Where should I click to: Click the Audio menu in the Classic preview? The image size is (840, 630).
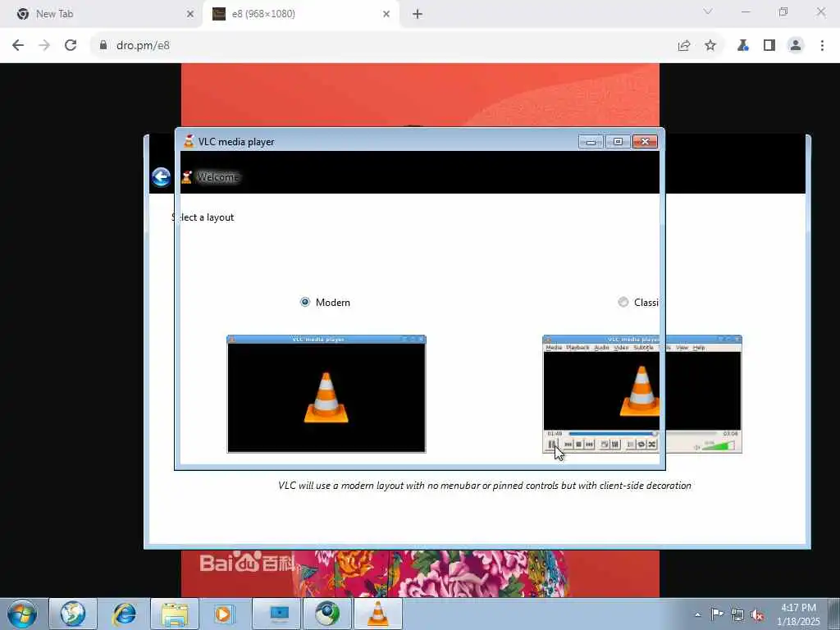(601, 348)
